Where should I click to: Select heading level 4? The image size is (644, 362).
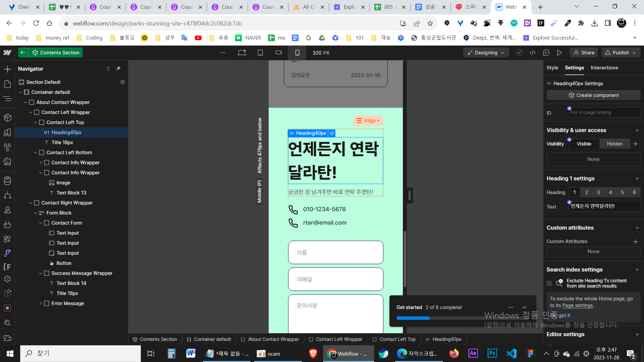pos(610,192)
